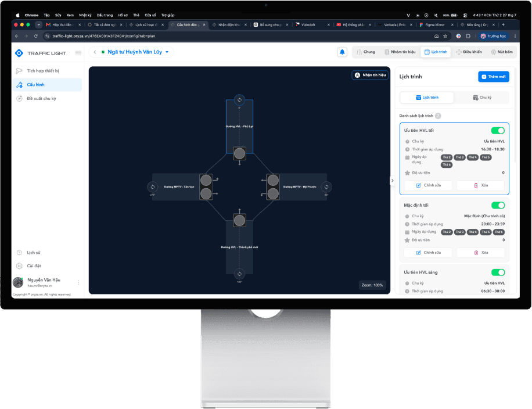Open macOS Control Center icon

(x=465, y=15)
